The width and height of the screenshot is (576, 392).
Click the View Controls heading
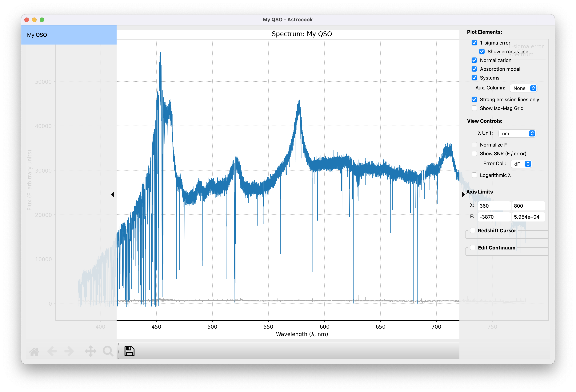485,121
